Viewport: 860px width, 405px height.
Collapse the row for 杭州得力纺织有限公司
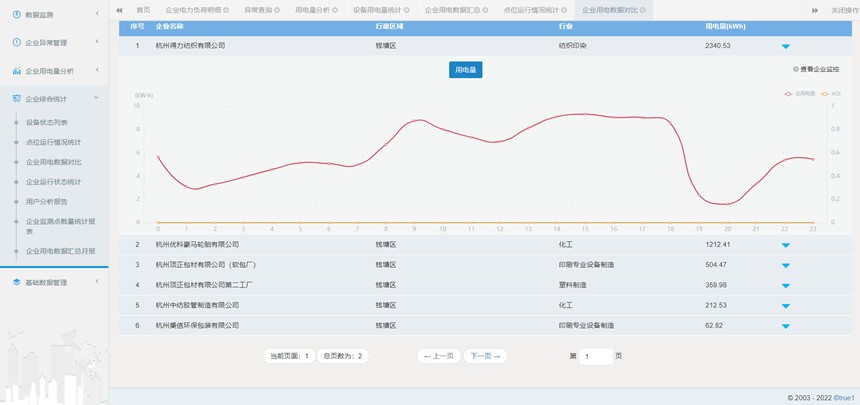pos(786,46)
